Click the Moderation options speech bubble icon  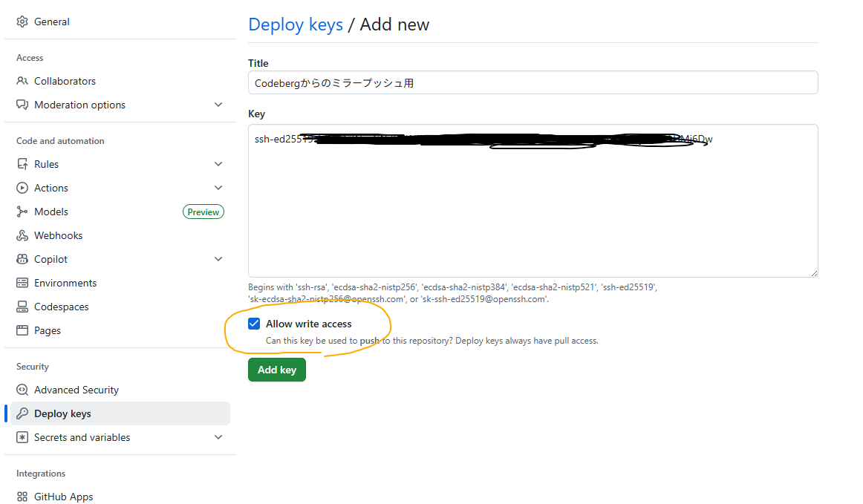(x=22, y=105)
